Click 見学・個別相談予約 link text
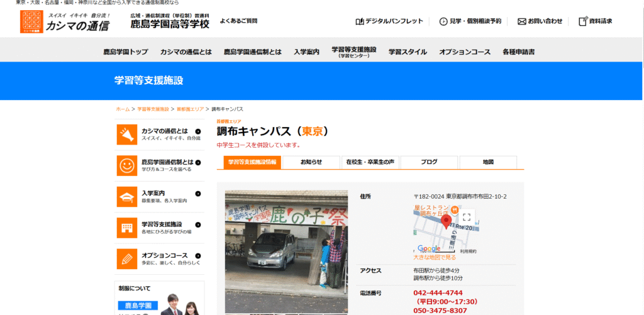644x315 pixels. point(475,21)
